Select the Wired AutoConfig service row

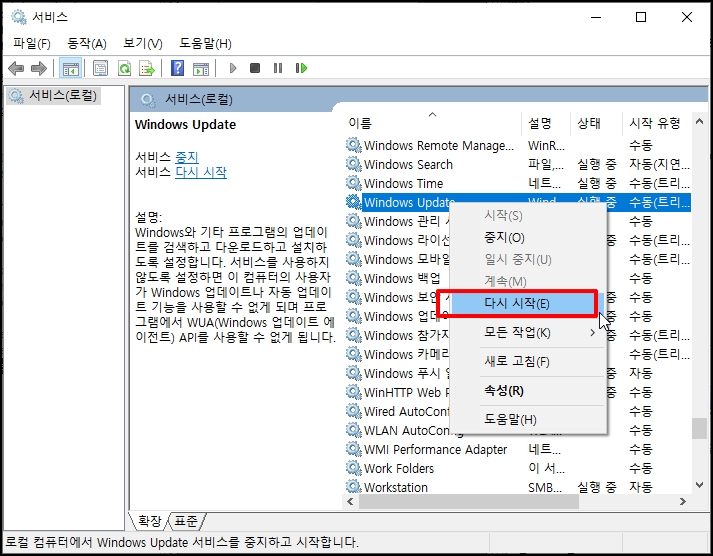click(518, 411)
